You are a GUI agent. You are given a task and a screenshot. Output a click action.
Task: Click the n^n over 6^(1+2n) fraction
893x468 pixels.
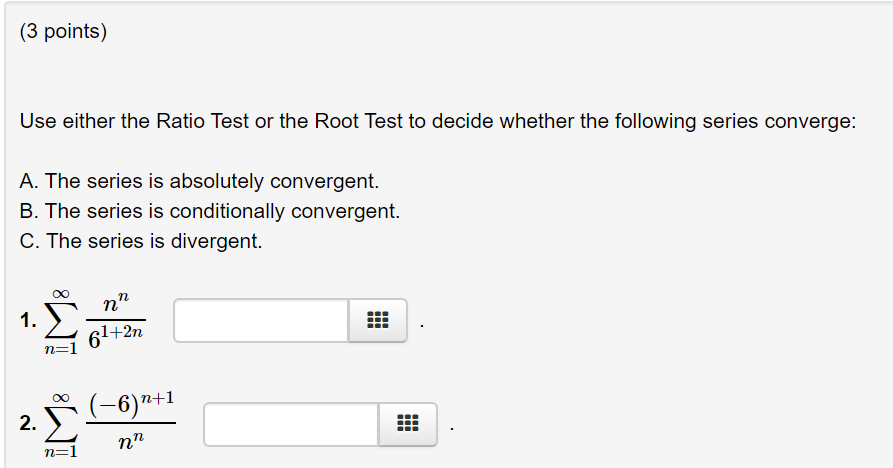[x=116, y=321]
